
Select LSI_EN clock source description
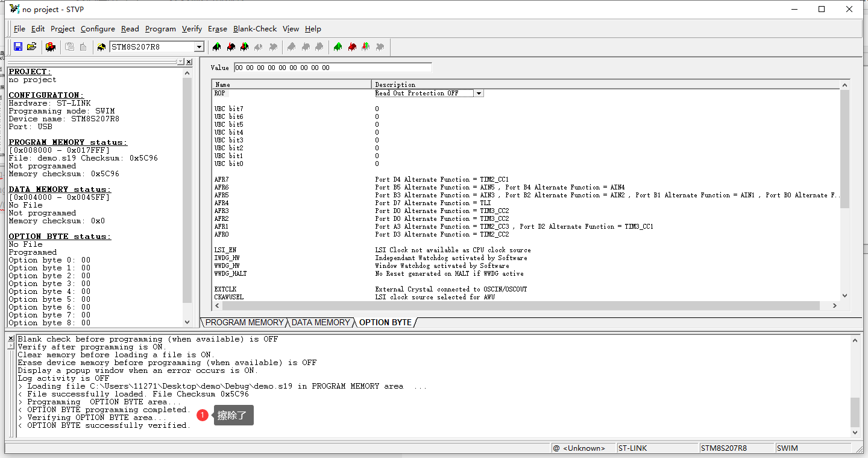pos(453,250)
